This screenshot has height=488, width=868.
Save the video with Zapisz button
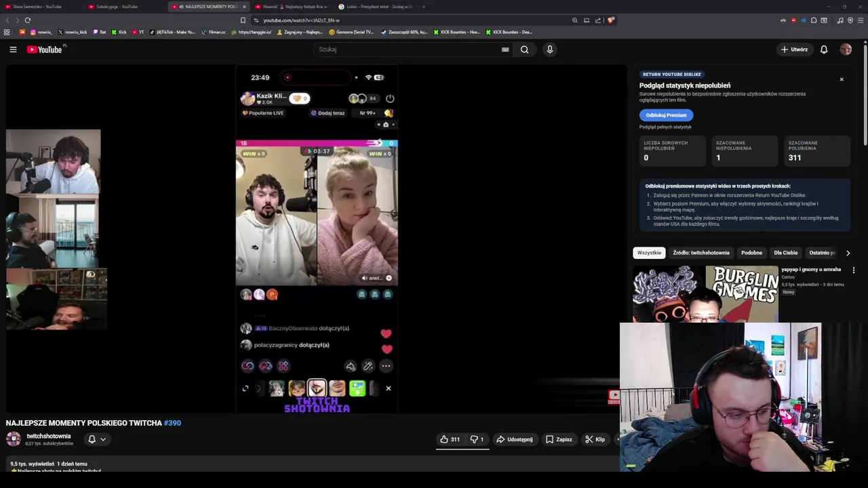point(559,439)
